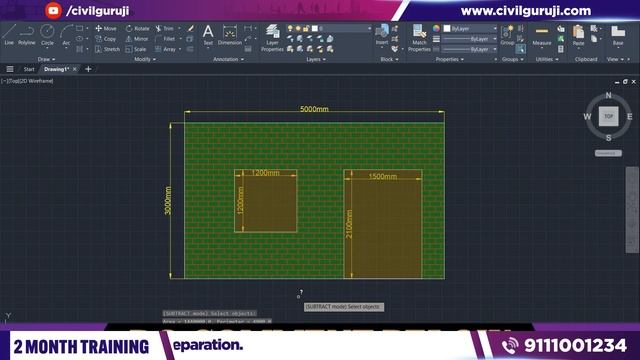
Task: Open the linetype ByLayer dropdown
Action: pyautogui.click(x=470, y=49)
